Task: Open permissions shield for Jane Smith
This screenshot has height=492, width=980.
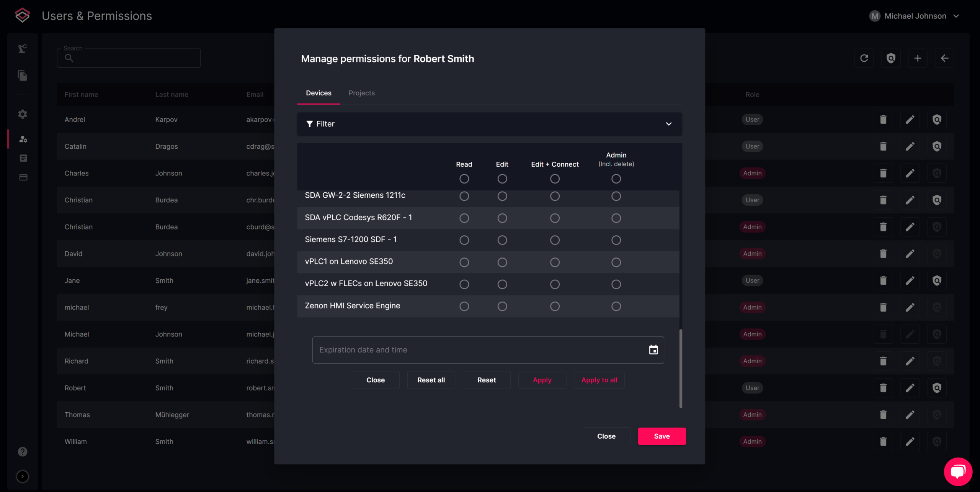Action: 937,280
